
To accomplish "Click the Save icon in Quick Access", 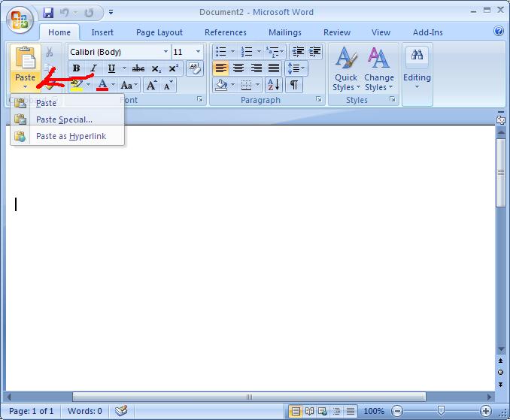I will point(49,13).
